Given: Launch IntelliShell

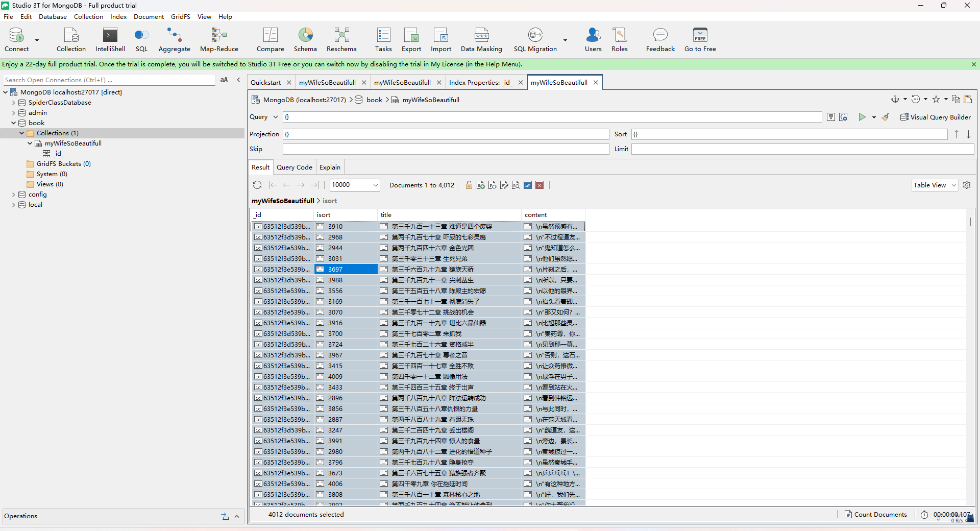Looking at the screenshot, I should click(x=110, y=40).
